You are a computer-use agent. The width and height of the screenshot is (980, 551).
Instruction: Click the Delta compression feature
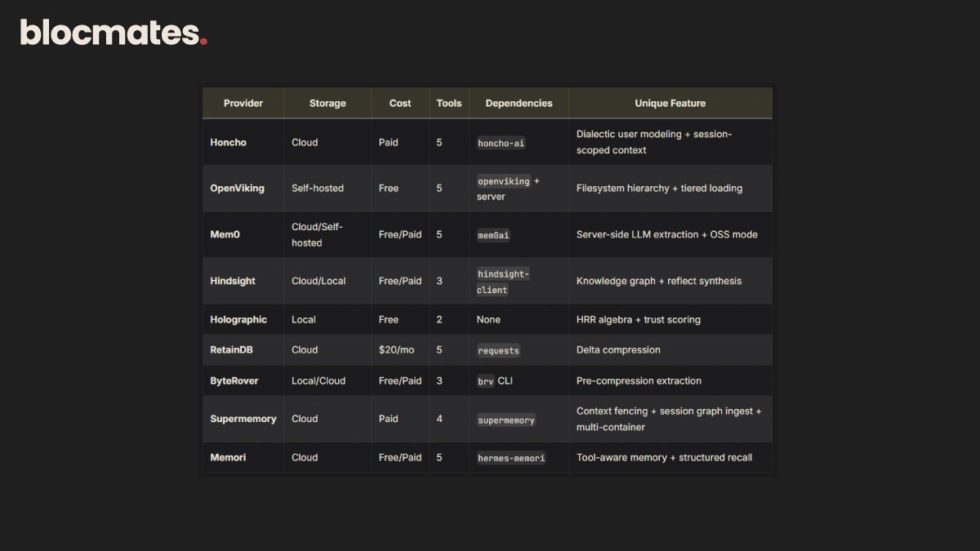point(618,350)
